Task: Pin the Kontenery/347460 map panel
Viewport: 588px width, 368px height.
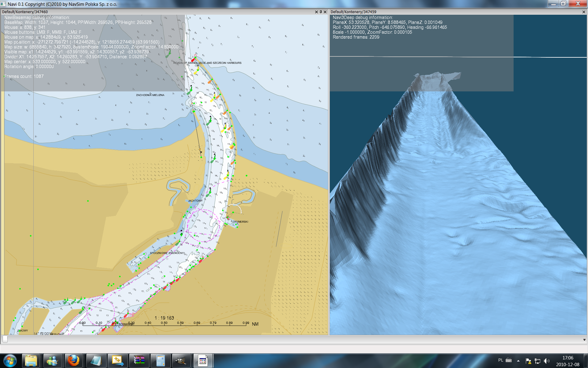Action: click(x=321, y=12)
